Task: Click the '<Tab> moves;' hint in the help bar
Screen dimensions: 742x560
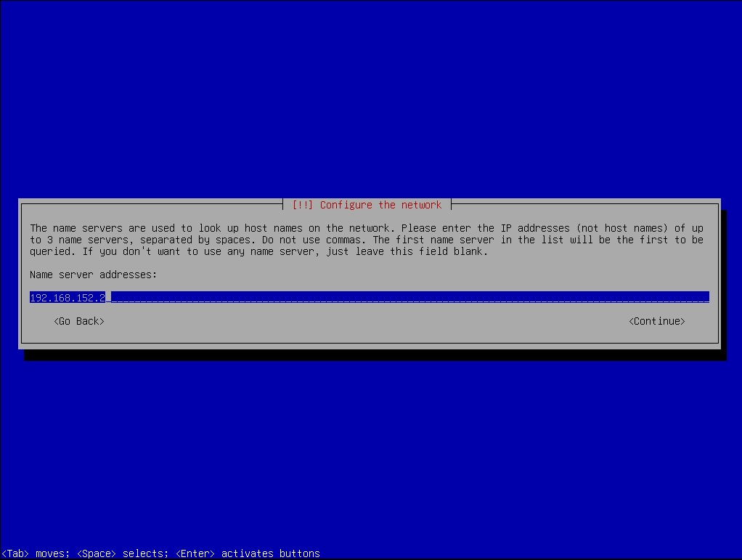Action: 36,553
